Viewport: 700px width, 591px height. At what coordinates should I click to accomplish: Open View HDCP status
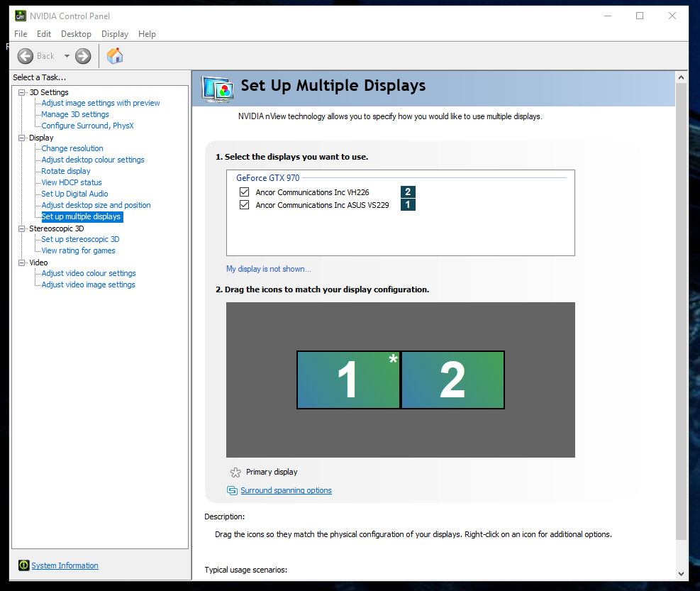click(72, 183)
